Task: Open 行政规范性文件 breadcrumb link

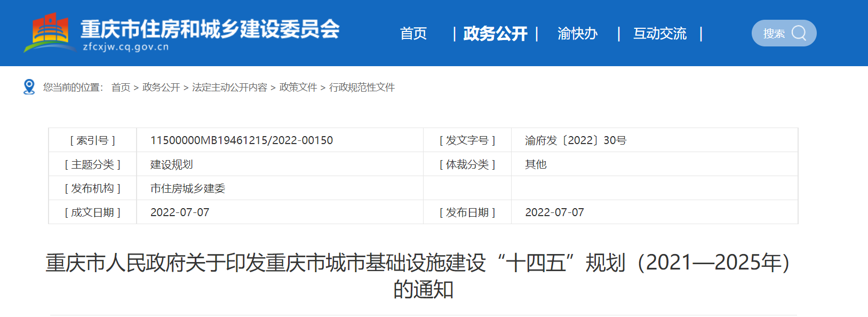Action: pyautogui.click(x=362, y=88)
